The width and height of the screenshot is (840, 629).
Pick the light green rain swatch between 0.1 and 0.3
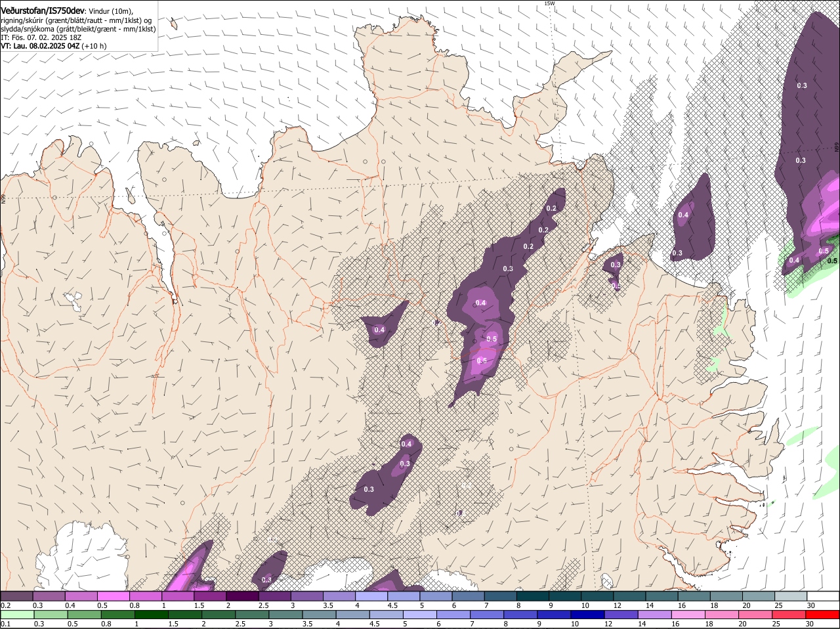point(17,615)
